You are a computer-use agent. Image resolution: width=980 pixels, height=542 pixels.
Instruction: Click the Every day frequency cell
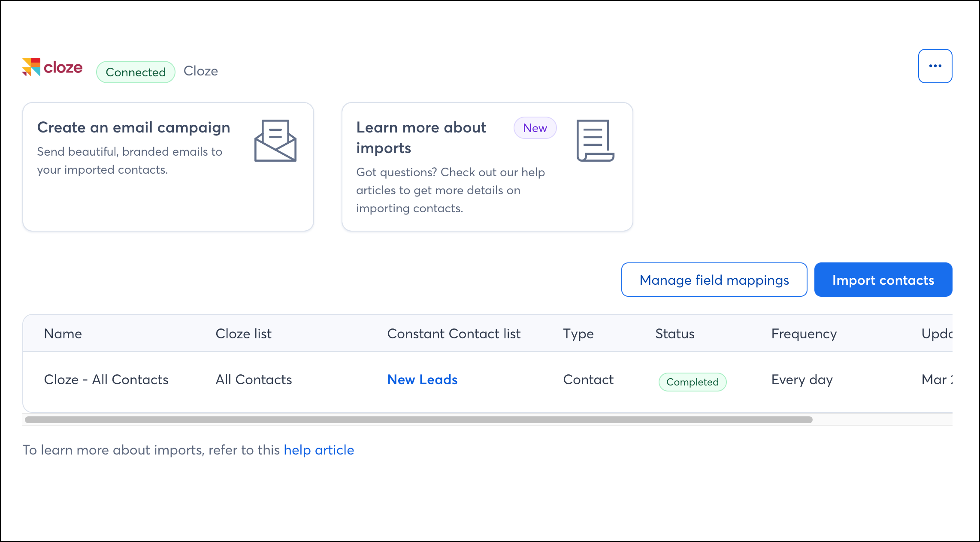click(802, 379)
